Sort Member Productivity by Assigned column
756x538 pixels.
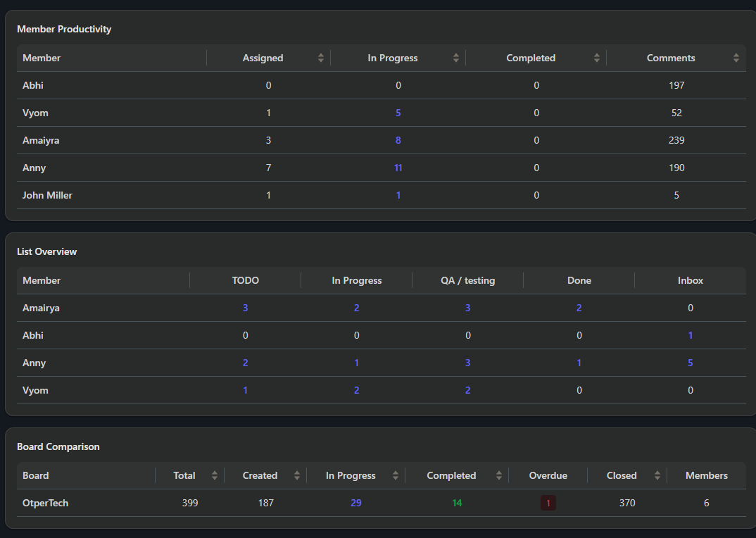point(320,58)
